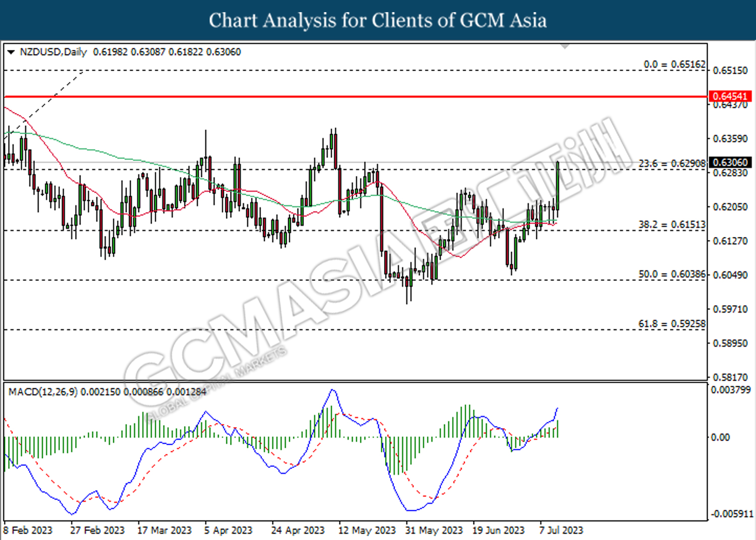Open the NZDUSD symbol dropdown triangle
The width and height of the screenshot is (756, 540).
[x=11, y=52]
